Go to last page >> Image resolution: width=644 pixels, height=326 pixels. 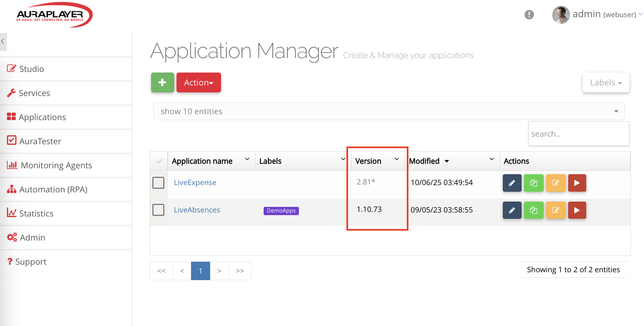tap(240, 271)
